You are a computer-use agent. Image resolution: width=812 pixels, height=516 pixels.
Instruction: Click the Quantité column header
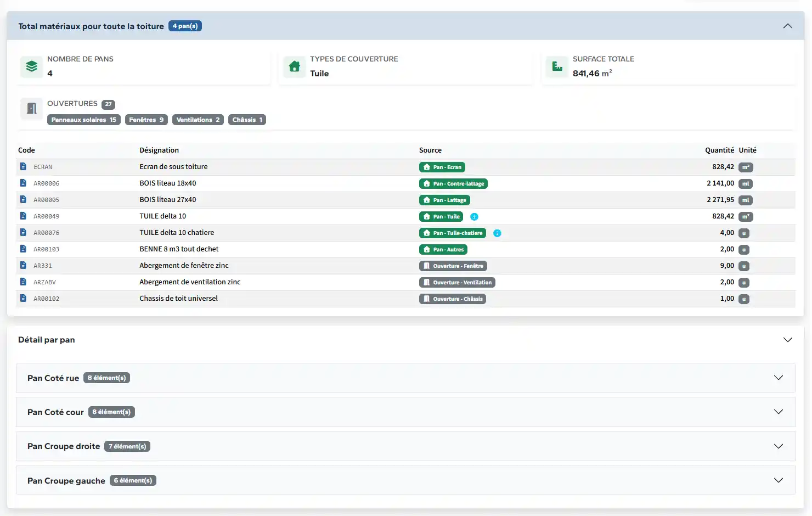[x=719, y=150]
